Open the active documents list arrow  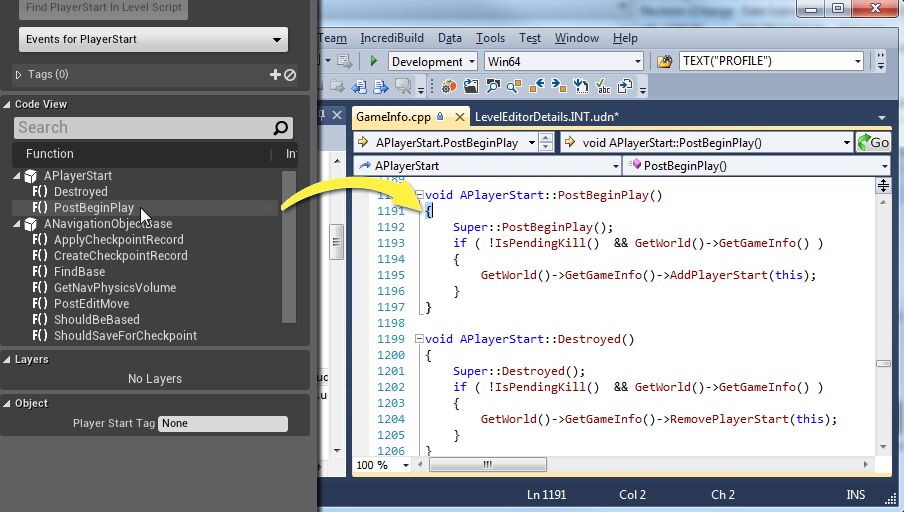882,117
